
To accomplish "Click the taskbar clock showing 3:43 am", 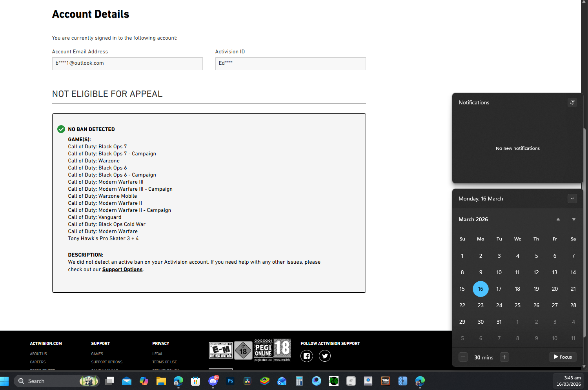I will click(568, 381).
